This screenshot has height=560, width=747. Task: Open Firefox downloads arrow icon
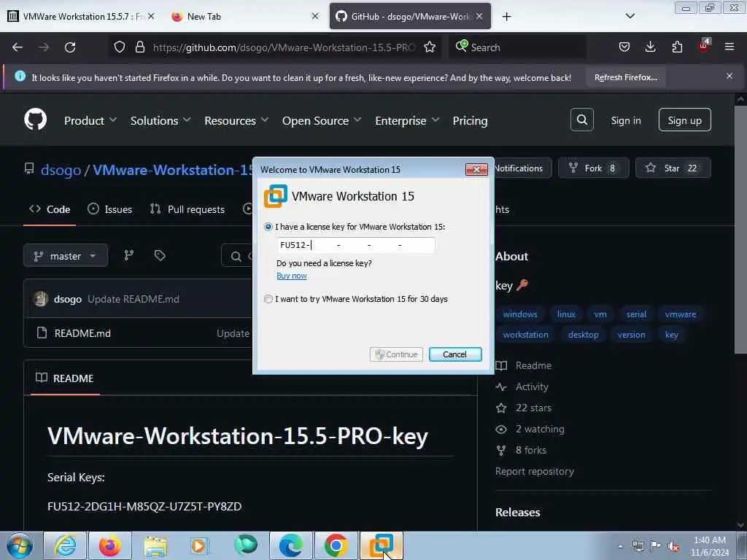650,47
